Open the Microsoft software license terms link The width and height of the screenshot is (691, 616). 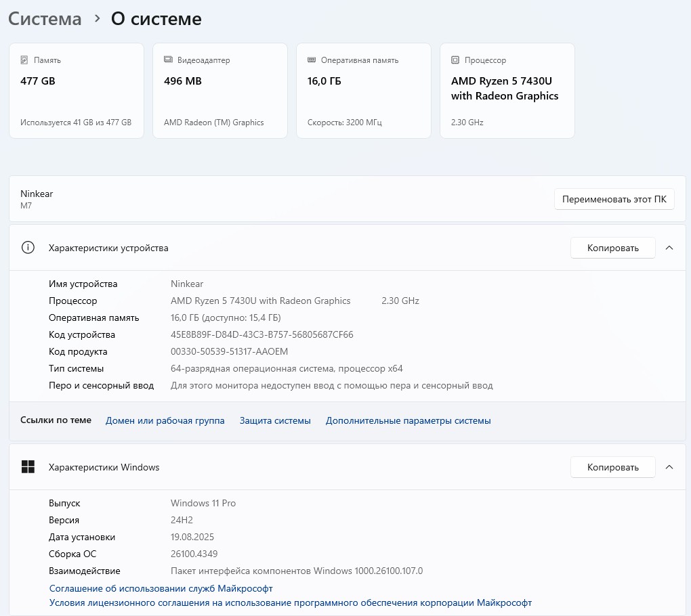pyautogui.click(x=291, y=602)
